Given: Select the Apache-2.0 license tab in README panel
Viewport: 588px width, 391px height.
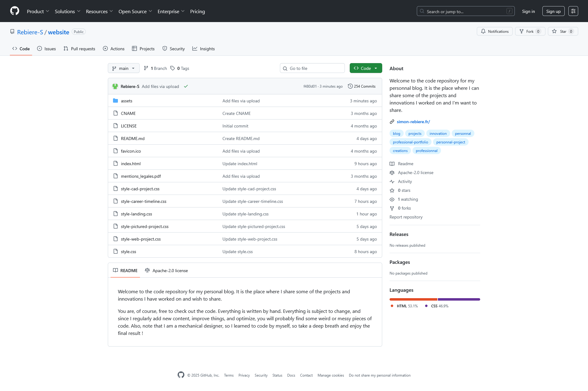Looking at the screenshot, I should pos(166,270).
